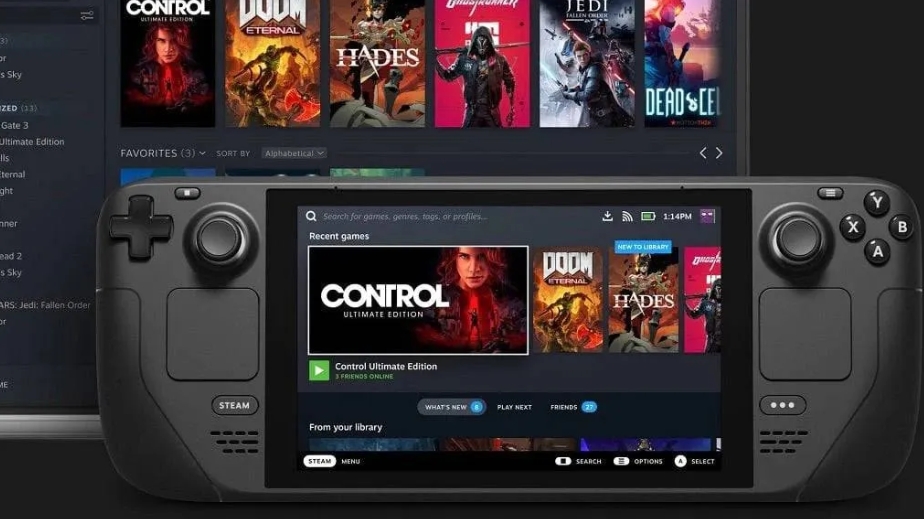The width and height of the screenshot is (924, 519).
Task: Open Control cover in monitor library
Action: (x=168, y=63)
